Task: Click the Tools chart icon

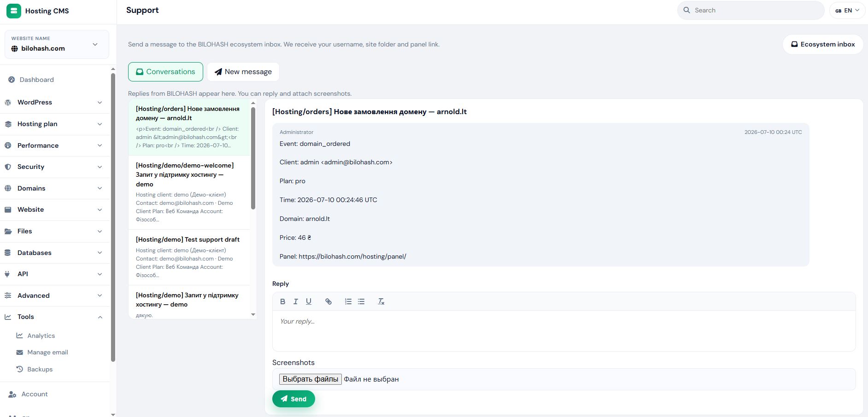Action: pyautogui.click(x=8, y=317)
